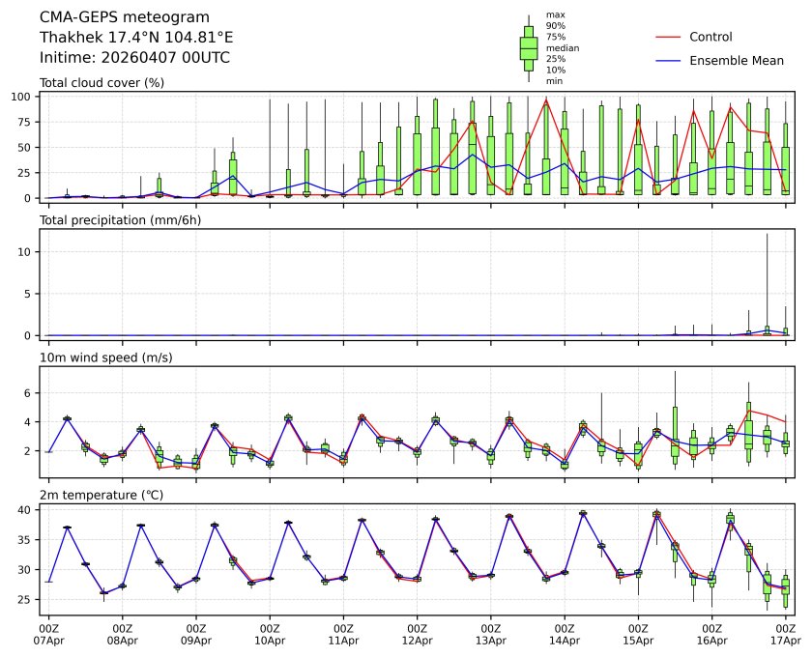This screenshot has height=657, width=812.
Task: Select the 'Initime: 20260407 00UTC' text
Action: tap(134, 57)
